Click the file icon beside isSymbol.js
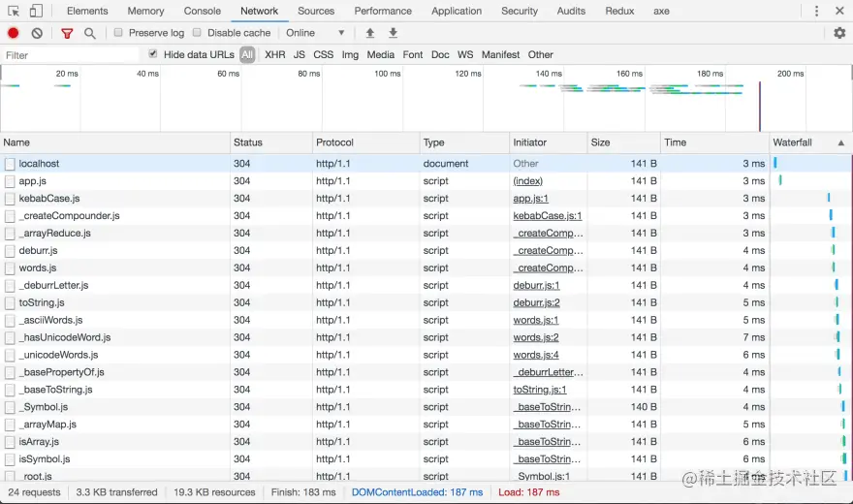Screen dimensions: 853x504 10,459
